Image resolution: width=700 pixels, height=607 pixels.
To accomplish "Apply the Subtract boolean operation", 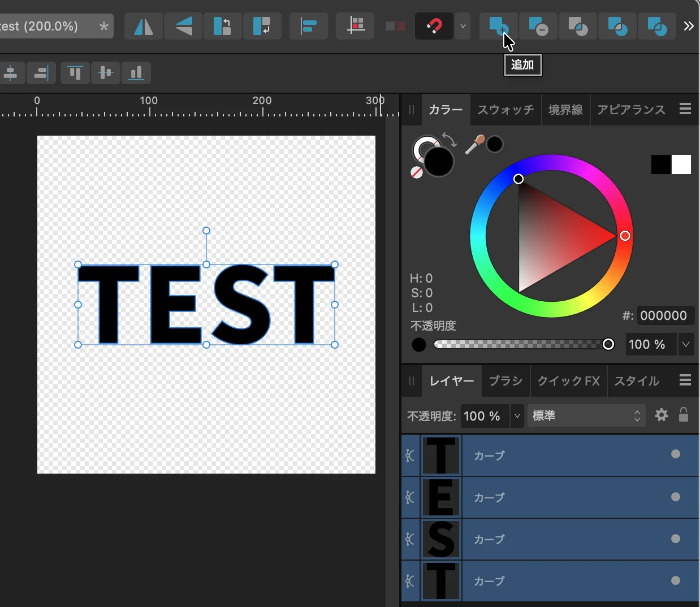I will (x=538, y=27).
